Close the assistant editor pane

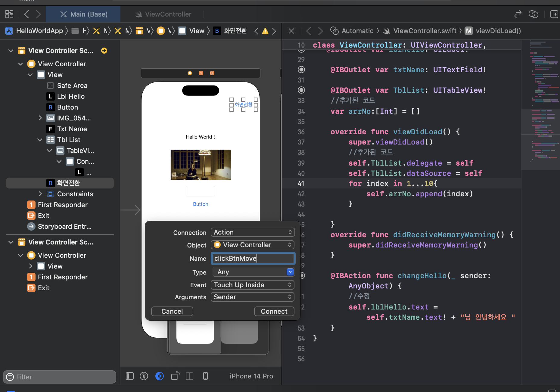tap(291, 31)
